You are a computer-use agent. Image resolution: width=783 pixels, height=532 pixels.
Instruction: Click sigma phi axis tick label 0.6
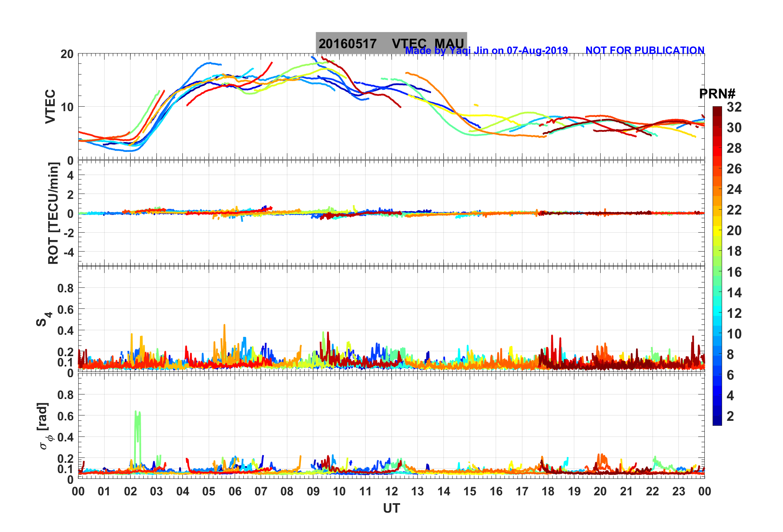65,416
